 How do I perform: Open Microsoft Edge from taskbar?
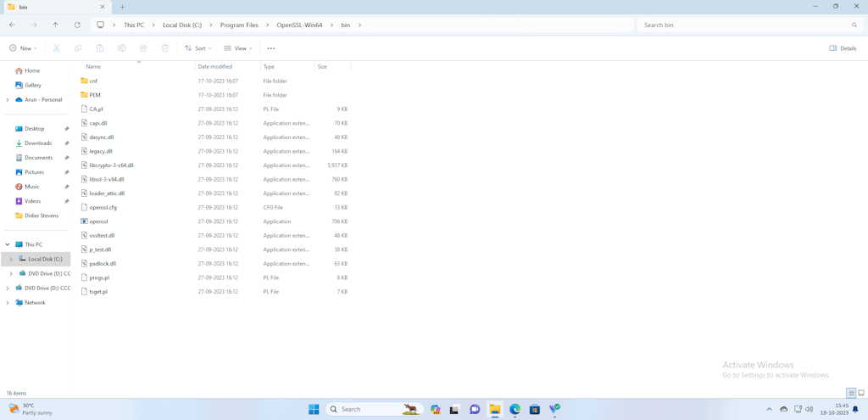tap(515, 409)
